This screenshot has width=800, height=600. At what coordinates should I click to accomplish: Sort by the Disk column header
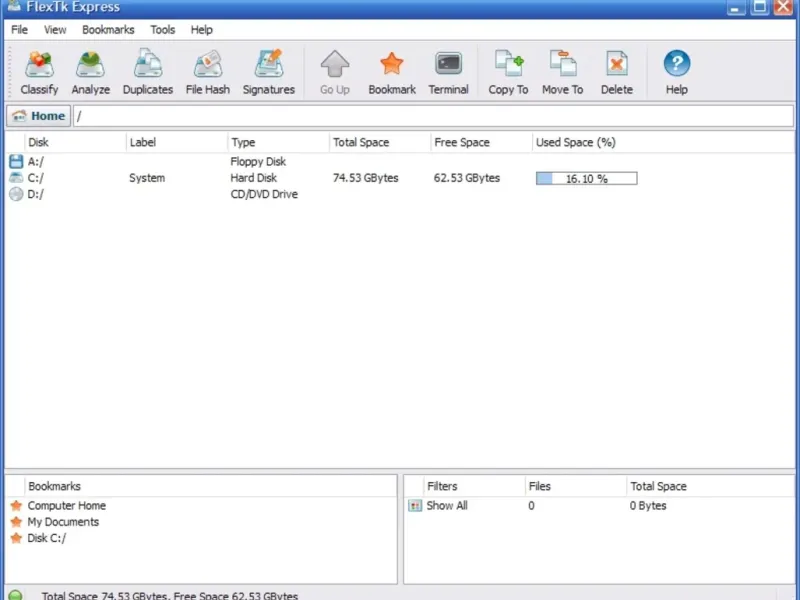click(75, 142)
